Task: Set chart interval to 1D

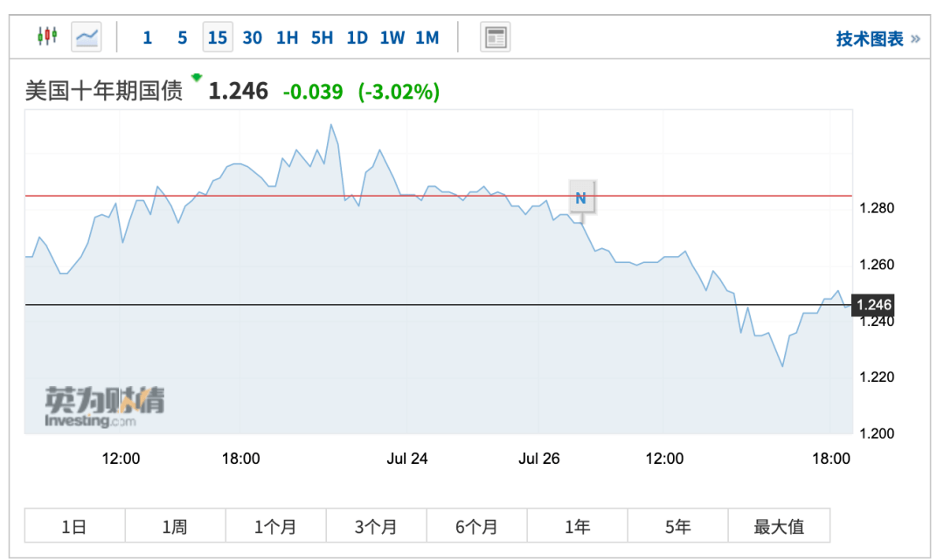Action: (x=357, y=38)
